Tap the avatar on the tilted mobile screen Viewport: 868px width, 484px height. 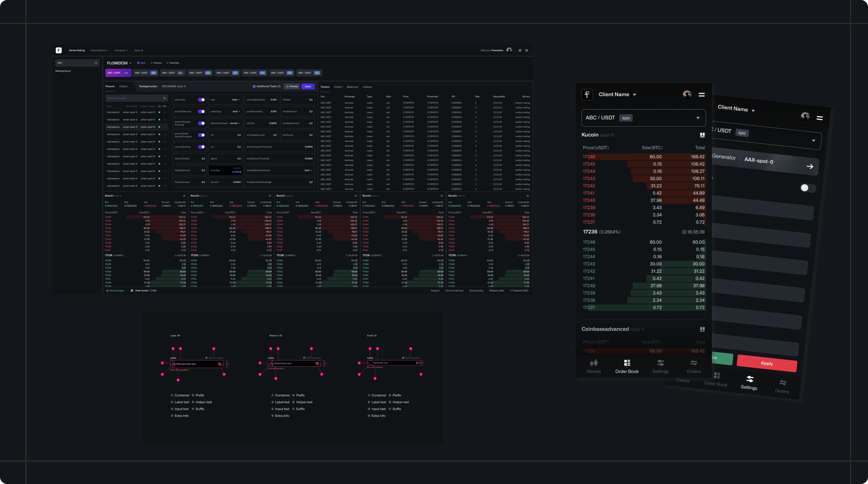click(x=805, y=116)
